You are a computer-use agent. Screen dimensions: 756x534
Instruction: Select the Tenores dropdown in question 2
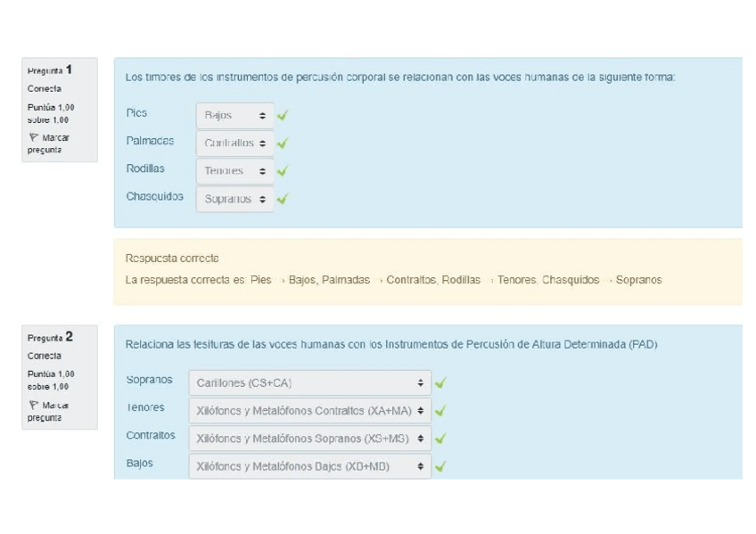[308, 410]
